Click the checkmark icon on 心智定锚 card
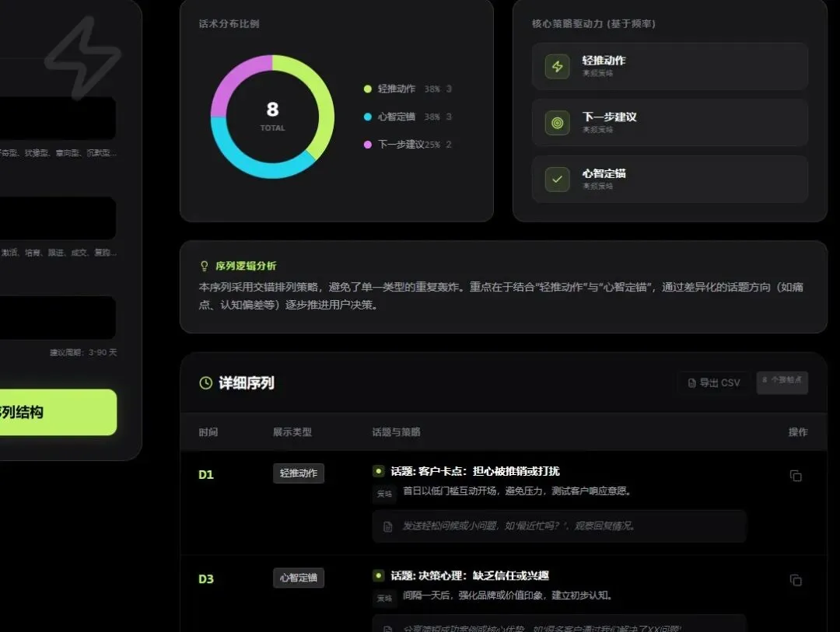 pos(557,179)
